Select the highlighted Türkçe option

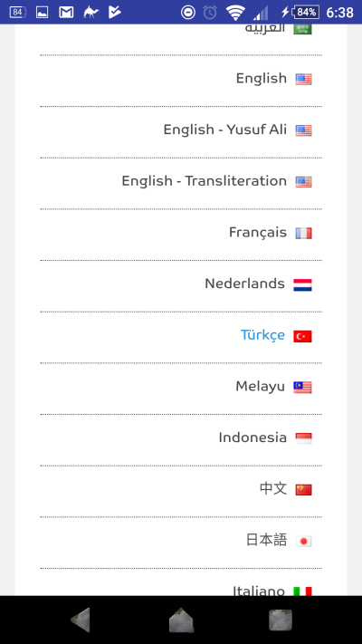click(181, 337)
